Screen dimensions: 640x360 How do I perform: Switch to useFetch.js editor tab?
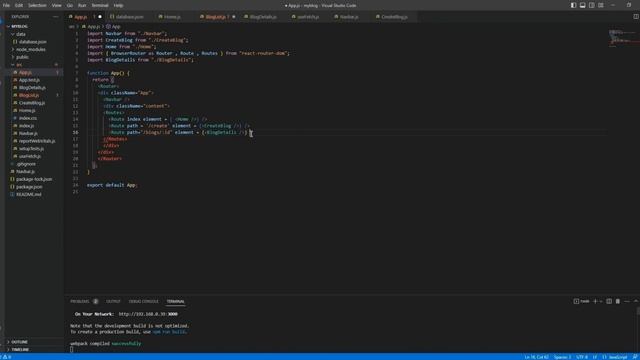308,17
